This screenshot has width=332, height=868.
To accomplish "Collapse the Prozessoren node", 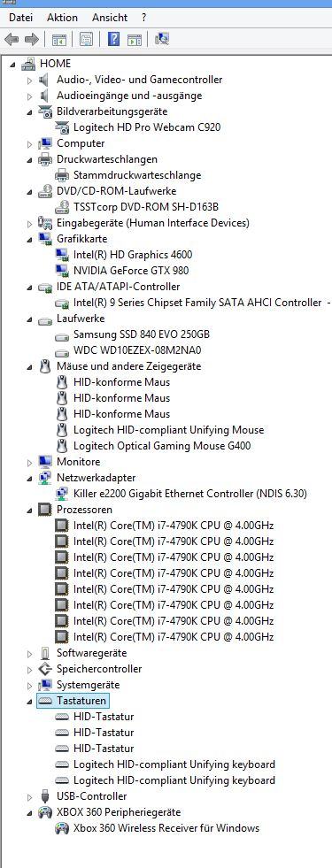I will 29,511.
